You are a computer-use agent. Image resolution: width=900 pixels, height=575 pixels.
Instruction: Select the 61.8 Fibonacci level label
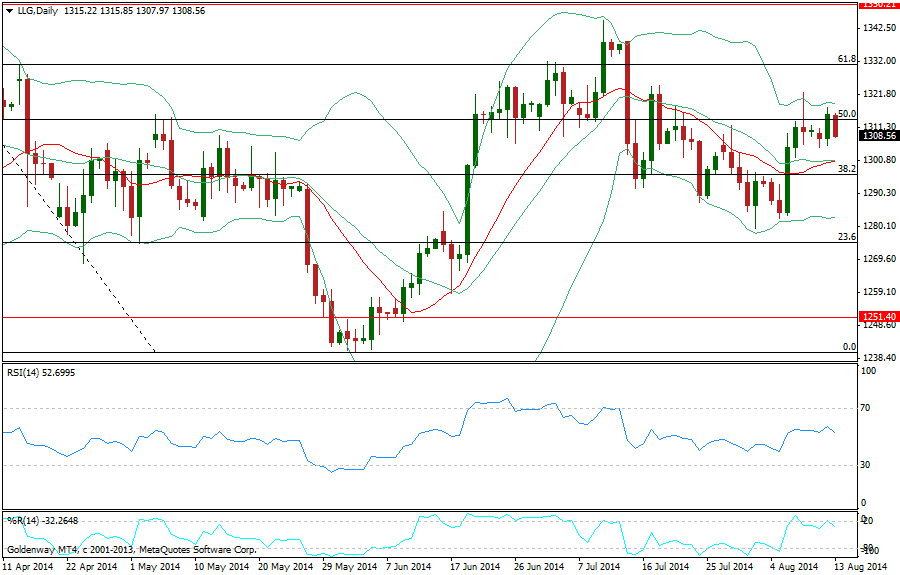[x=846, y=59]
